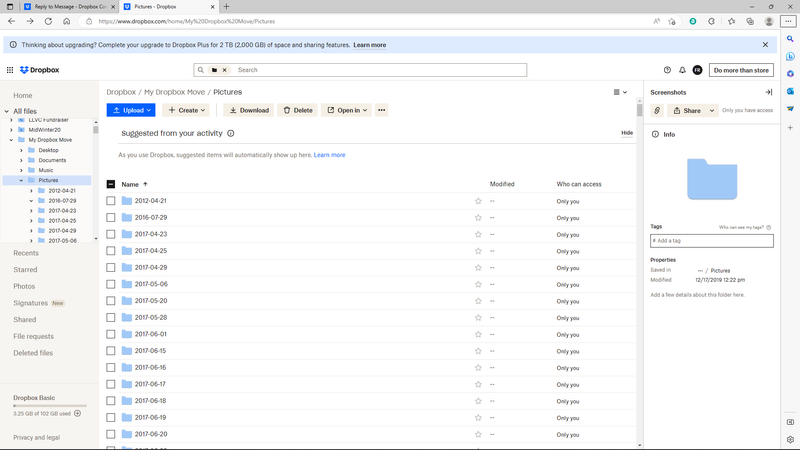Go to Deleted files
The height and width of the screenshot is (450, 800).
(33, 353)
